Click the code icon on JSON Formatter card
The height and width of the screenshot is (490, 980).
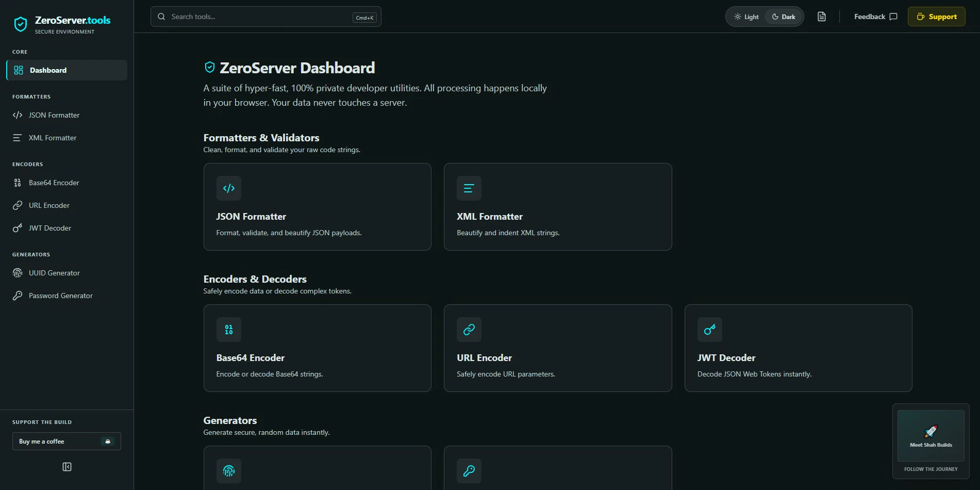229,188
